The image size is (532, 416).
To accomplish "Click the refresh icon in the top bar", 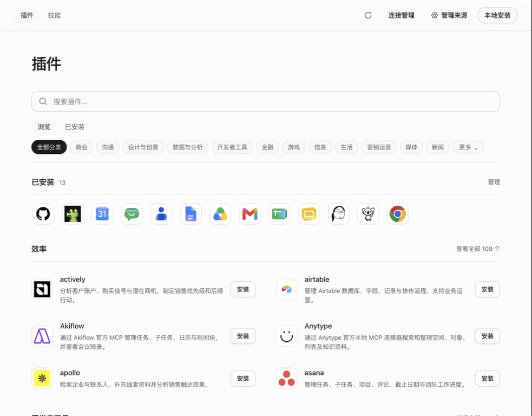I will click(368, 15).
